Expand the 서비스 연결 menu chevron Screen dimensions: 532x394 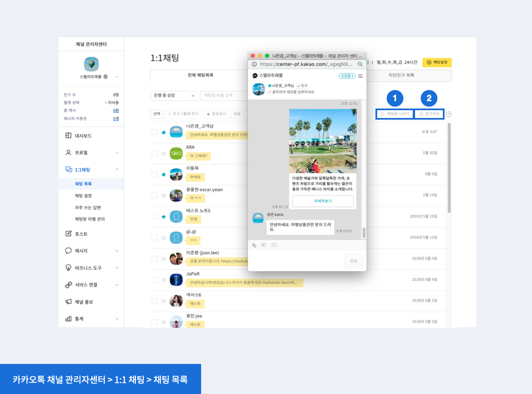[x=117, y=285]
